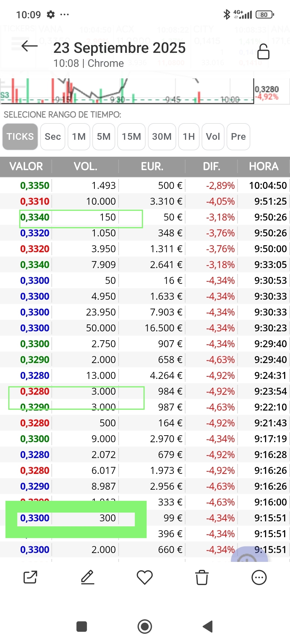Select the Vol range button
The width and height of the screenshot is (290, 644).
point(213,137)
